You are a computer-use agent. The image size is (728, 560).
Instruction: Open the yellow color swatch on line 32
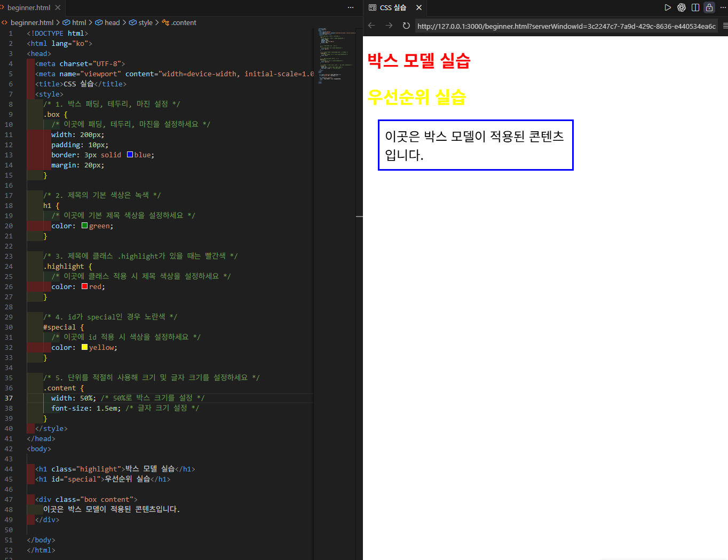tap(84, 347)
